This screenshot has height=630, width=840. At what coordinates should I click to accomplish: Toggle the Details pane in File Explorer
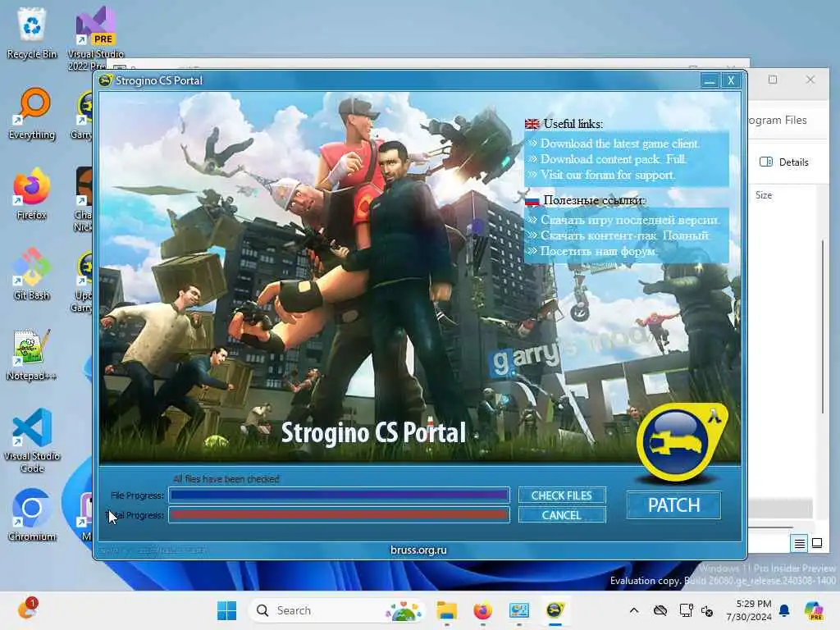[x=783, y=162]
